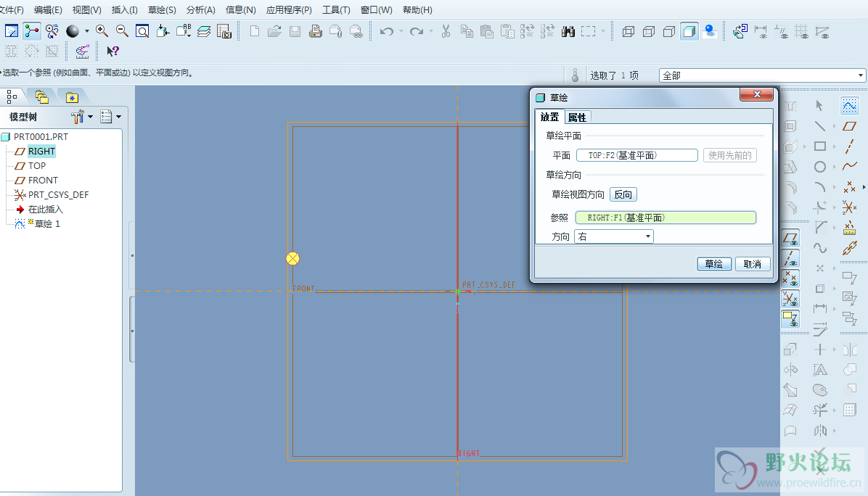The height and width of the screenshot is (496, 868).
Task: Click the blue sphere enhanced realism icon
Action: point(710,31)
